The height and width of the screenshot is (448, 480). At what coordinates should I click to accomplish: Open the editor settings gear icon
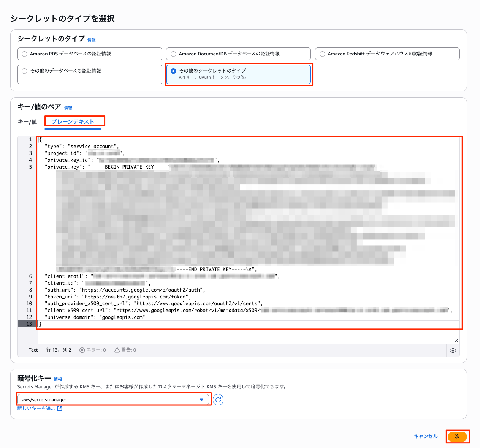click(x=453, y=350)
